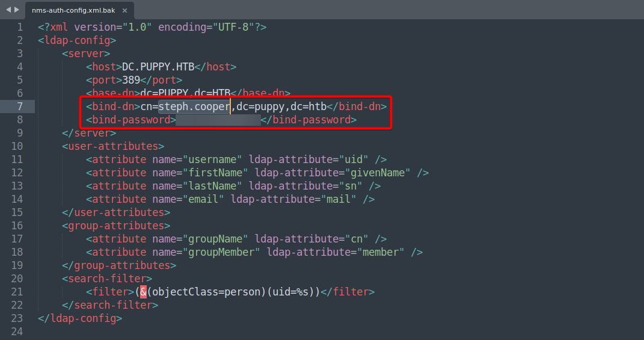Click line number 1 in the gutter

pos(20,27)
